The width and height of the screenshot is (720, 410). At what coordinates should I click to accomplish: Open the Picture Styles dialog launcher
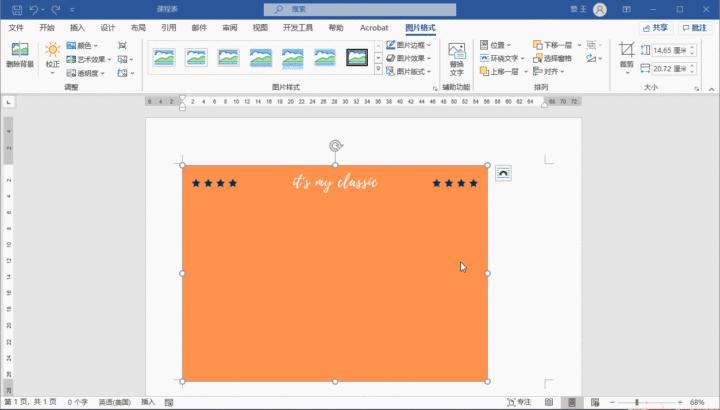(x=435, y=88)
